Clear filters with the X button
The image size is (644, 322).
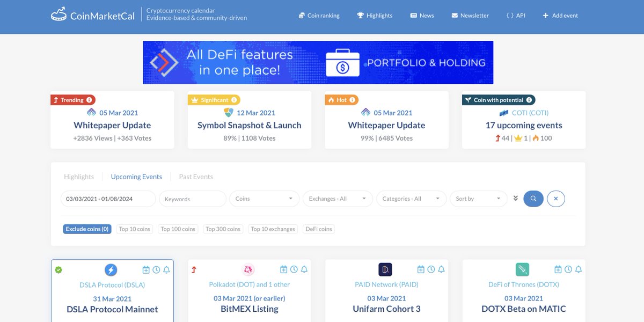[555, 199]
